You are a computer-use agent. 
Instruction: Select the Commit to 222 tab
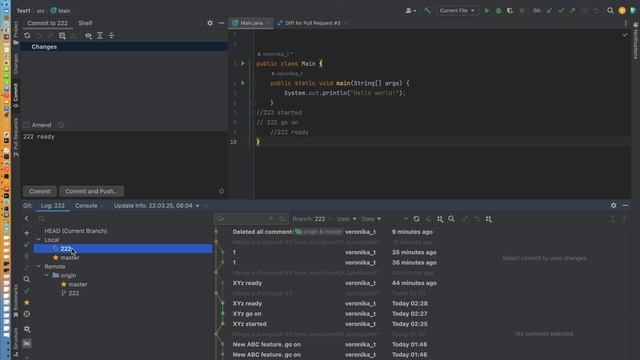point(47,23)
